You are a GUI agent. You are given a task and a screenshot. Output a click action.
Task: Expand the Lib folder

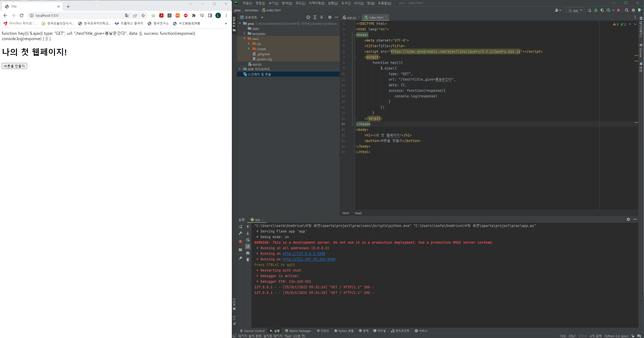249,44
